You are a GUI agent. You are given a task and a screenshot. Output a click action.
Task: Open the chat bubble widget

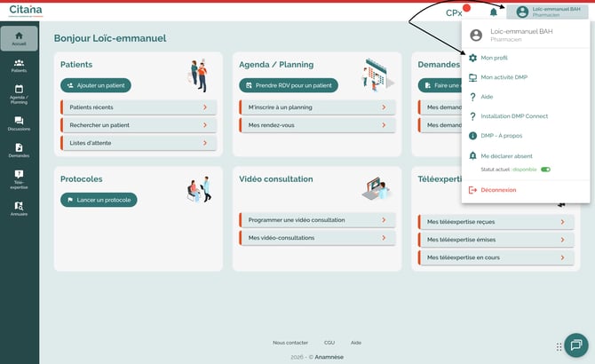click(x=575, y=344)
